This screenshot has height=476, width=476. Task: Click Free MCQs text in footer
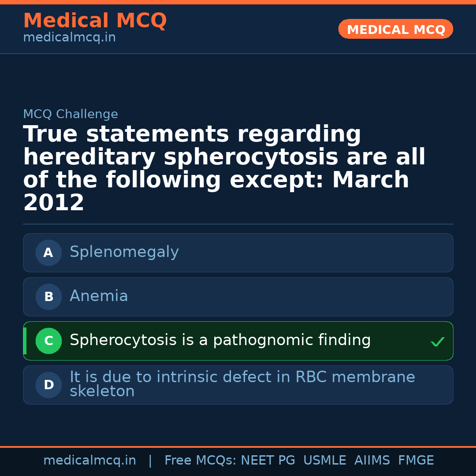(200, 461)
